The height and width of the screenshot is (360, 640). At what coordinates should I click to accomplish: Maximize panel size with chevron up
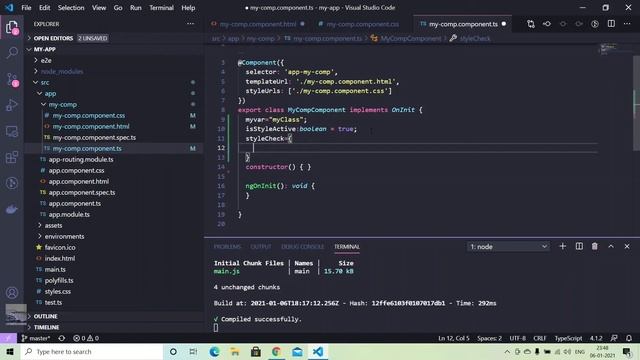[611, 247]
